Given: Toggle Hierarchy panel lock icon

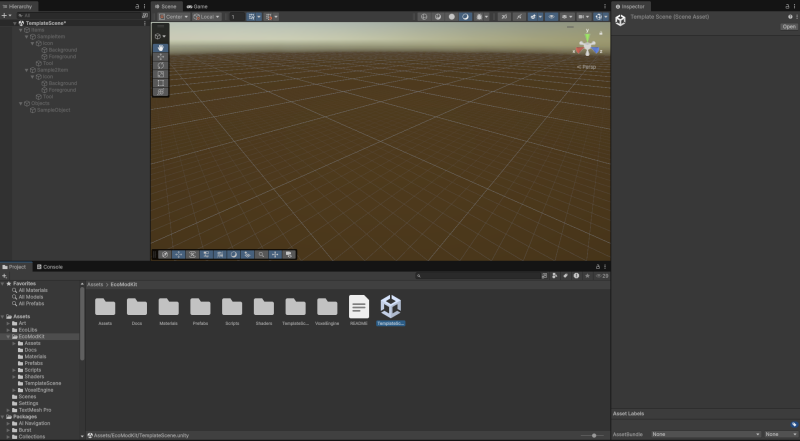Looking at the screenshot, I should (x=137, y=7).
